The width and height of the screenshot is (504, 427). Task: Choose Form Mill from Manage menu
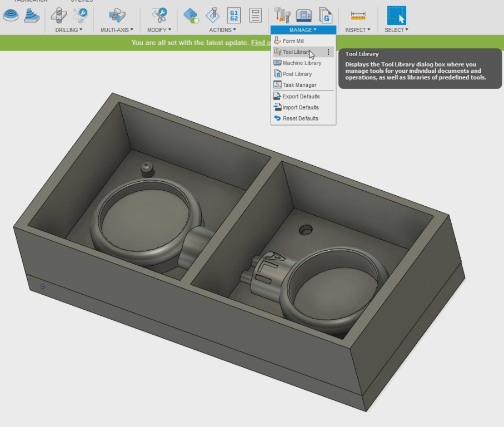click(303, 41)
